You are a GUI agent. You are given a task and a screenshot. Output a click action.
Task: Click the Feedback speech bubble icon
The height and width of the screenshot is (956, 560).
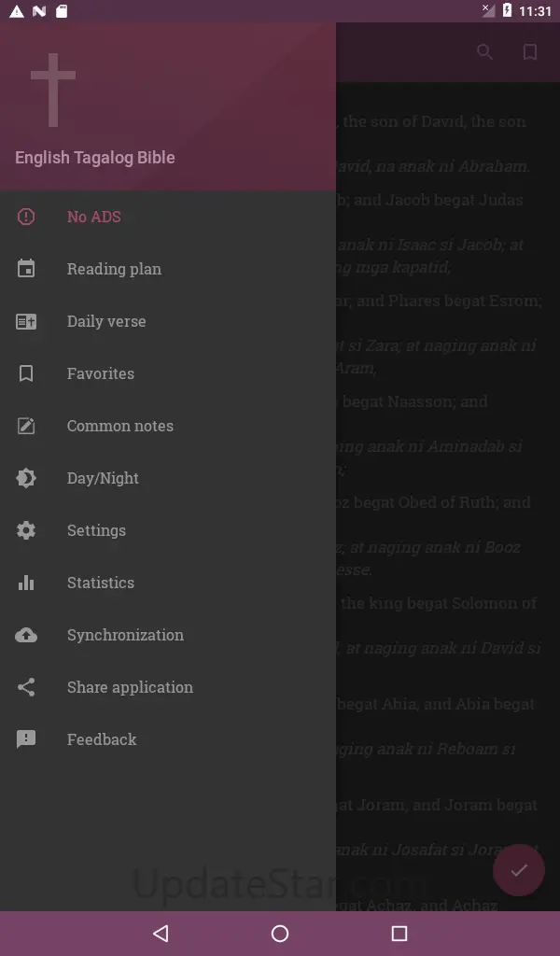tap(26, 739)
